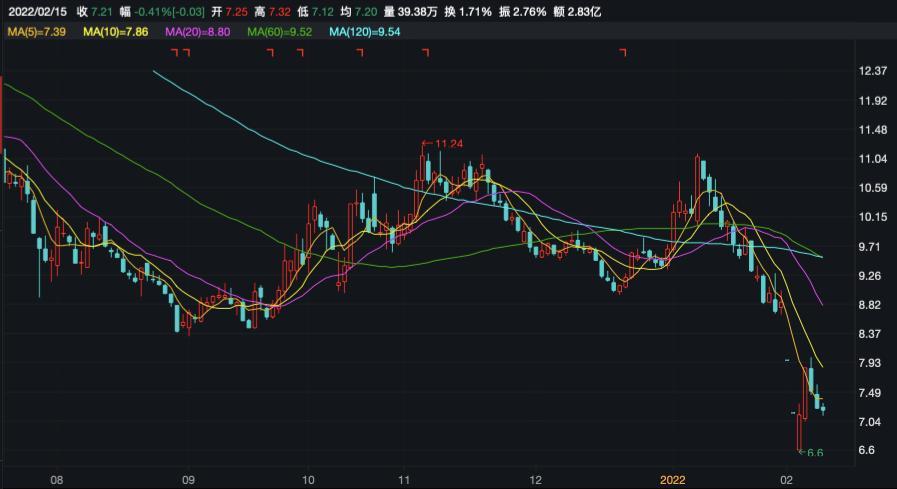Click the 2022/02/15 date in header
Viewport: 897px width, 489px height.
[35, 11]
